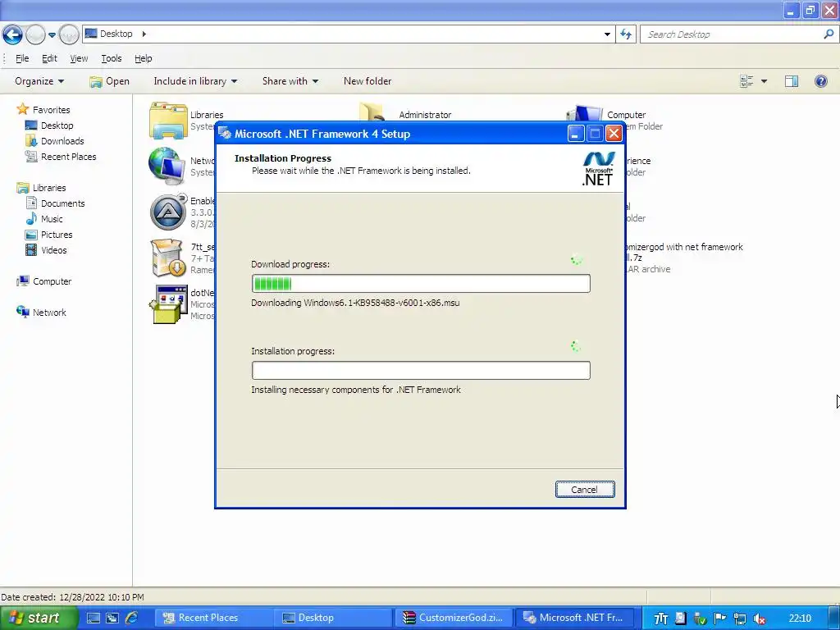
Task: Click the search magnifier icon
Action: [829, 34]
